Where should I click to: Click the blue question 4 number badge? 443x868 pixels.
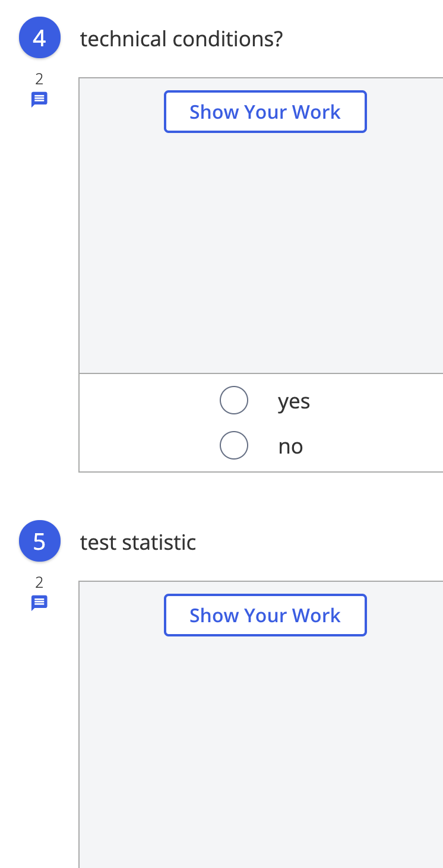click(40, 37)
